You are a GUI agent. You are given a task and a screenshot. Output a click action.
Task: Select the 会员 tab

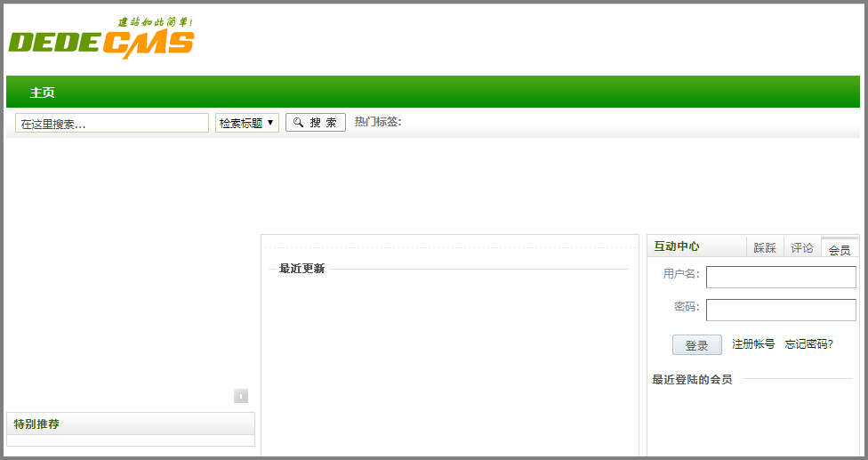click(840, 248)
